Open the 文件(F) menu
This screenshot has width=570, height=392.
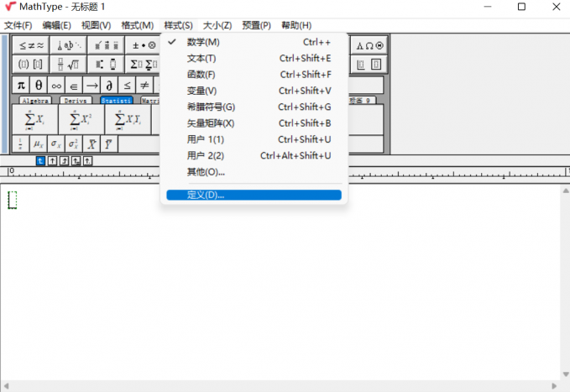(x=18, y=25)
